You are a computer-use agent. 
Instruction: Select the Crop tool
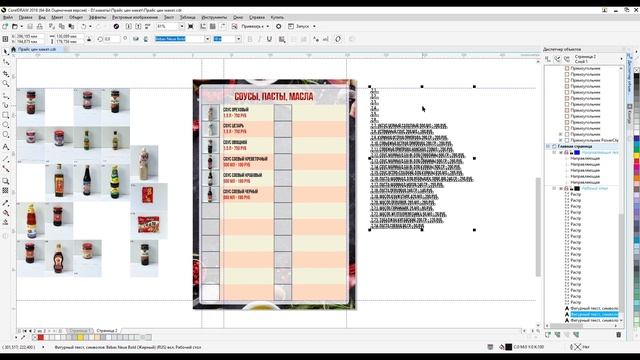pyautogui.click(x=6, y=73)
